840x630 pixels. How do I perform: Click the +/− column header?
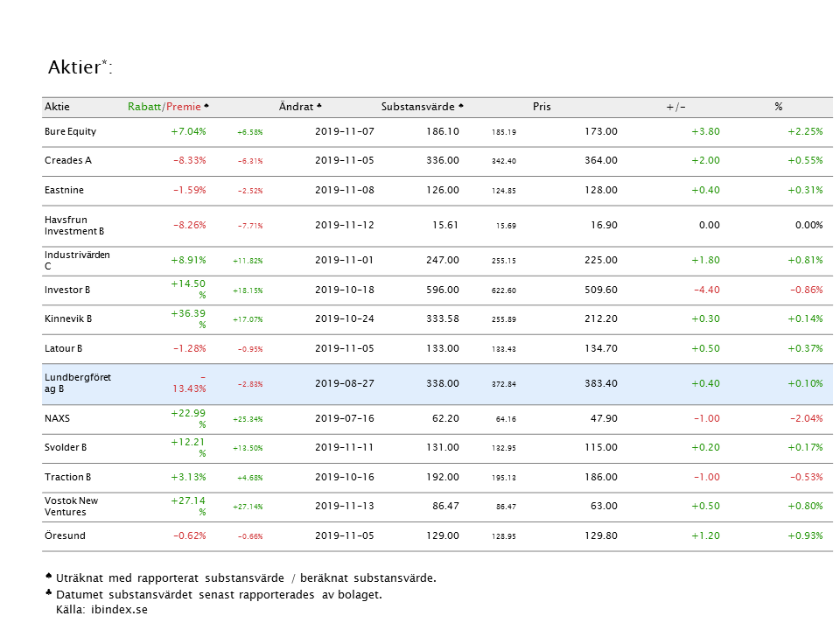coord(676,107)
